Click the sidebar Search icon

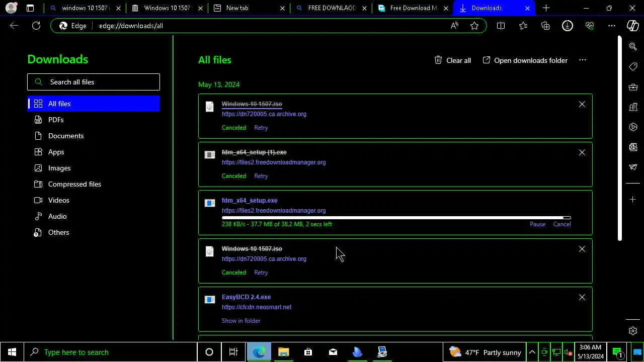point(633,46)
